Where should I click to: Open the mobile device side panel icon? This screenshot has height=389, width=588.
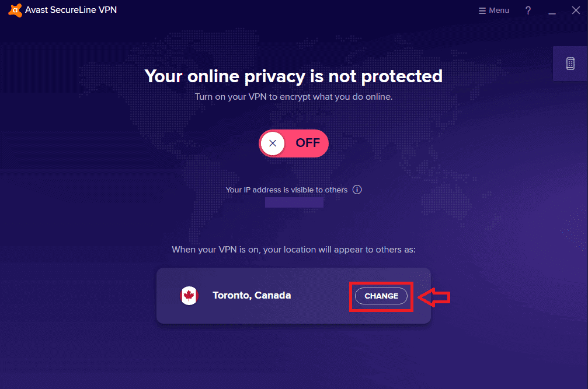[x=570, y=64]
